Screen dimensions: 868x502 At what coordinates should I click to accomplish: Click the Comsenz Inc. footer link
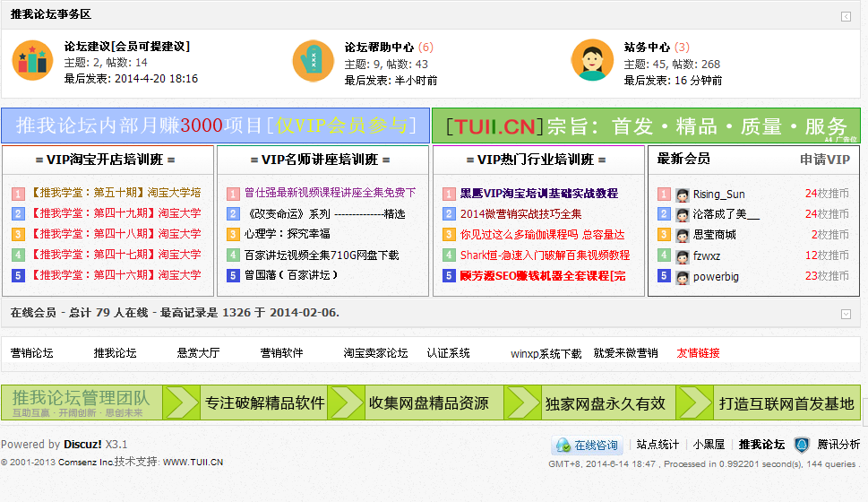coord(86,462)
